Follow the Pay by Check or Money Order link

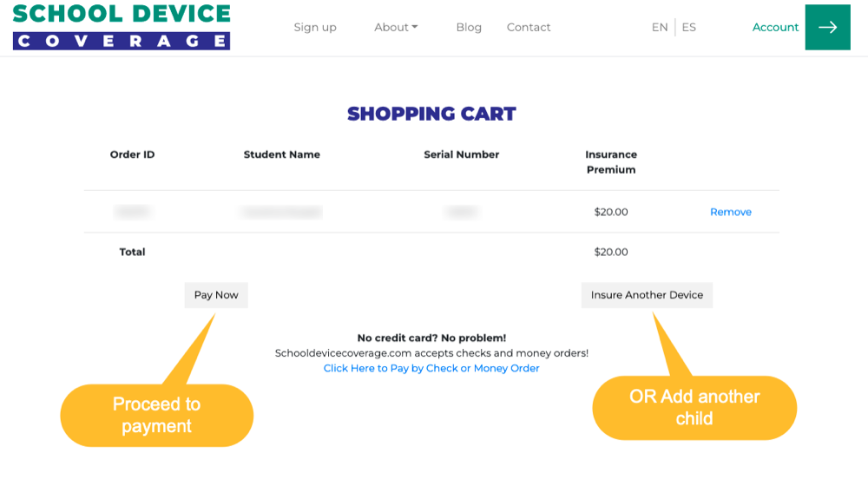tap(431, 368)
